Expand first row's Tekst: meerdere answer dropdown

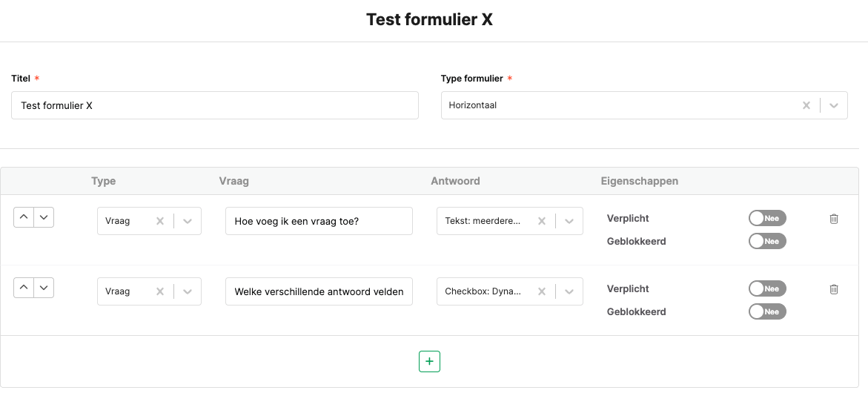(569, 221)
